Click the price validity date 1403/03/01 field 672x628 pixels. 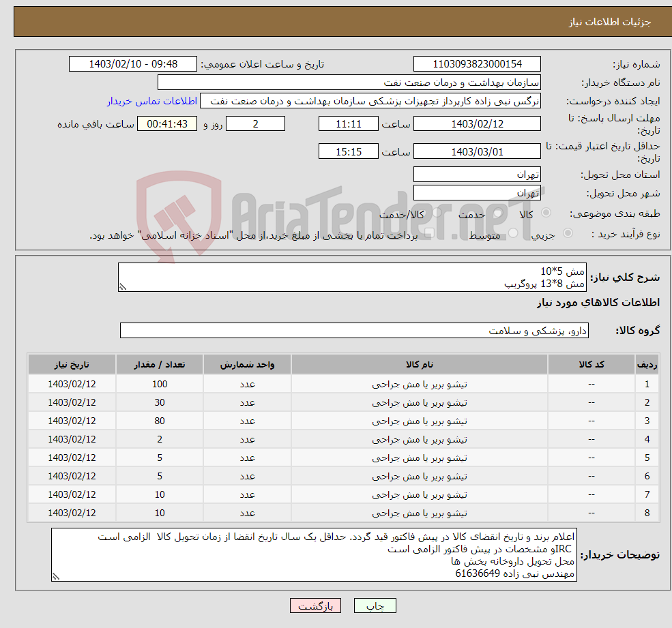point(477,151)
